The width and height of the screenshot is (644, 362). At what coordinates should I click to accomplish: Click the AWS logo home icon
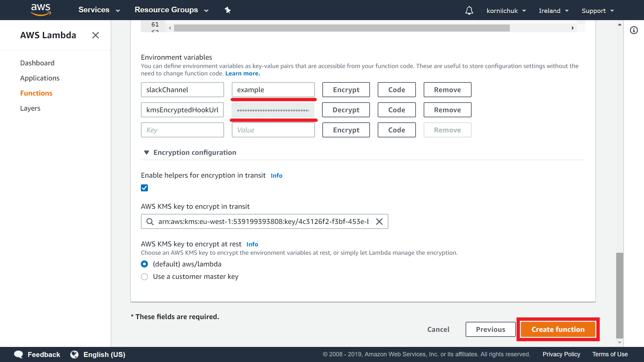click(x=41, y=10)
